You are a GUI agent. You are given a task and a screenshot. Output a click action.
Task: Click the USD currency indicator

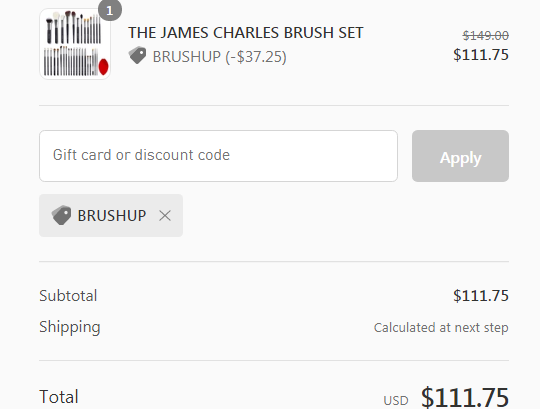pyautogui.click(x=396, y=400)
